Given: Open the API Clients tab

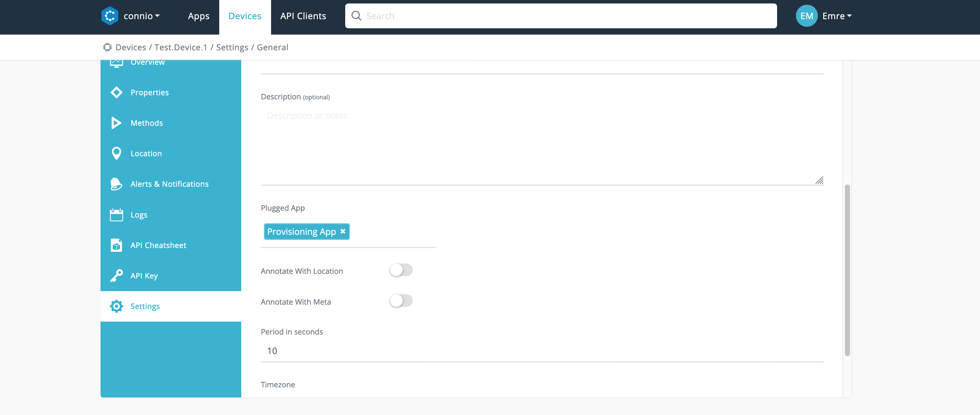Looking at the screenshot, I should (x=303, y=16).
